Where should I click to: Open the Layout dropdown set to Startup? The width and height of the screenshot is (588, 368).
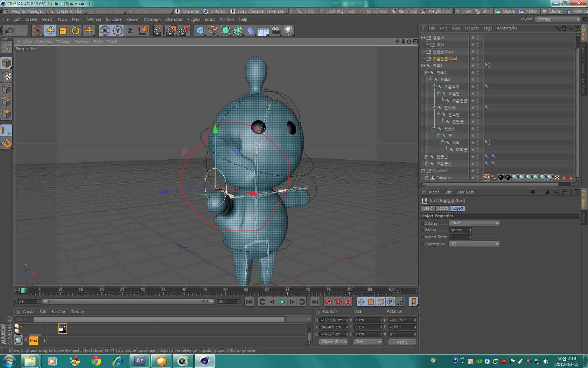click(558, 19)
